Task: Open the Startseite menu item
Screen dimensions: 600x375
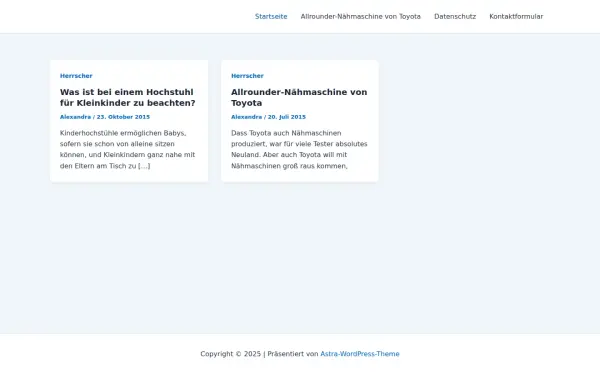Action: click(271, 16)
